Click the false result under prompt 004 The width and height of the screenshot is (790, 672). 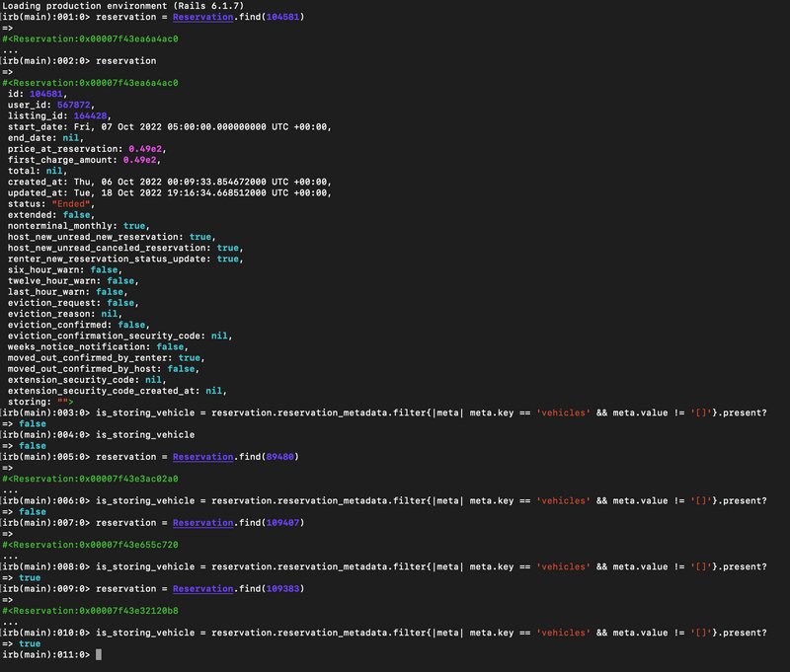(33, 445)
